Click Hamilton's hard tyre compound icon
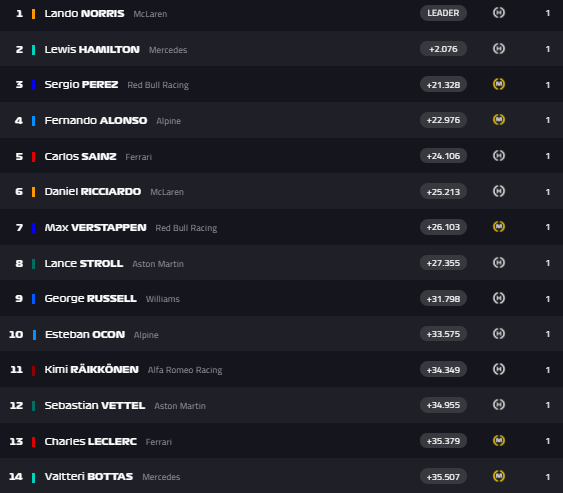Viewport: 563px width, 493px height. pos(499,48)
